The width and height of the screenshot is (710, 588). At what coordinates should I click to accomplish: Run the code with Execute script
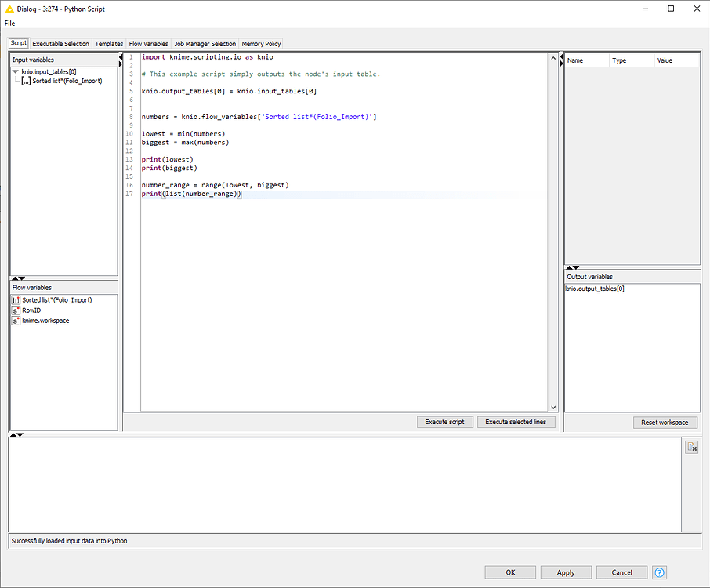click(x=444, y=422)
